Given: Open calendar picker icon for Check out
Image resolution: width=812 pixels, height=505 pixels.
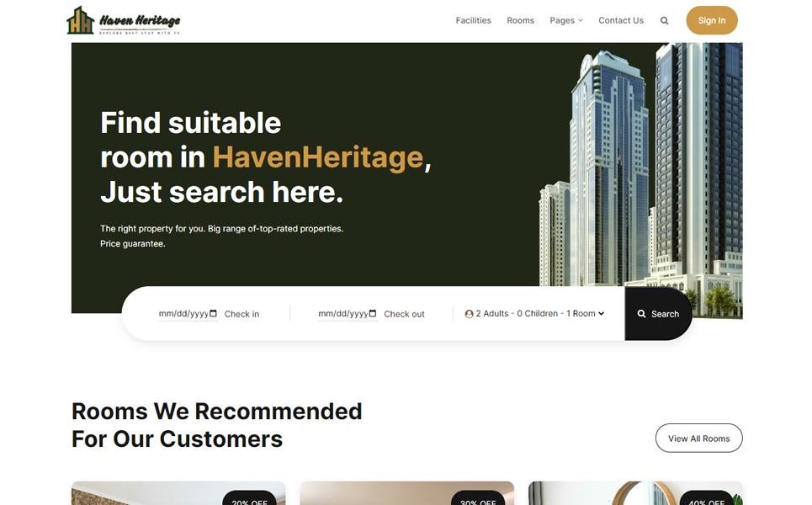Looking at the screenshot, I should point(373,313).
